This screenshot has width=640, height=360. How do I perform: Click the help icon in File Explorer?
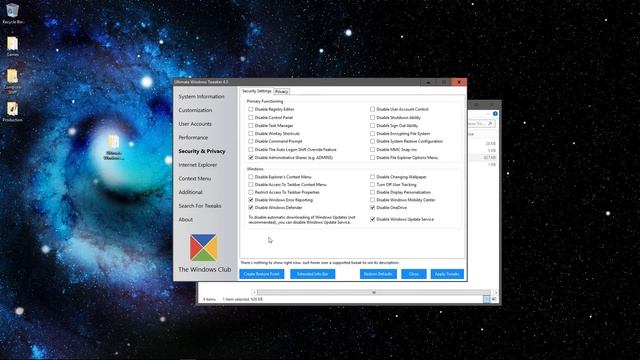pos(495,113)
